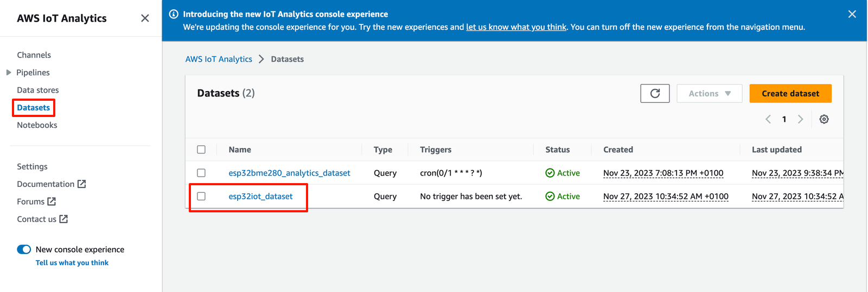This screenshot has width=868, height=292.
Task: Select page 1 in pagination
Action: pyautogui.click(x=784, y=119)
